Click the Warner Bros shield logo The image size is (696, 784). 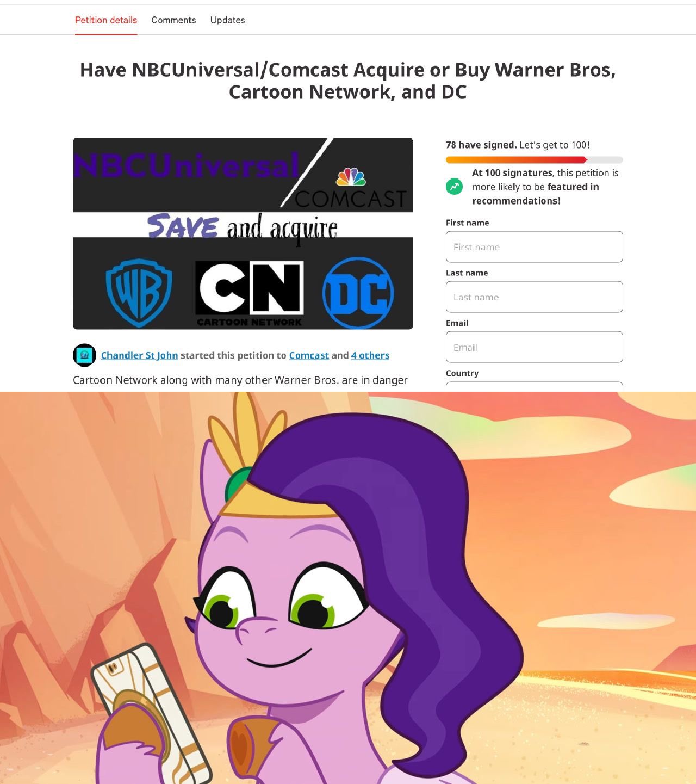(139, 293)
